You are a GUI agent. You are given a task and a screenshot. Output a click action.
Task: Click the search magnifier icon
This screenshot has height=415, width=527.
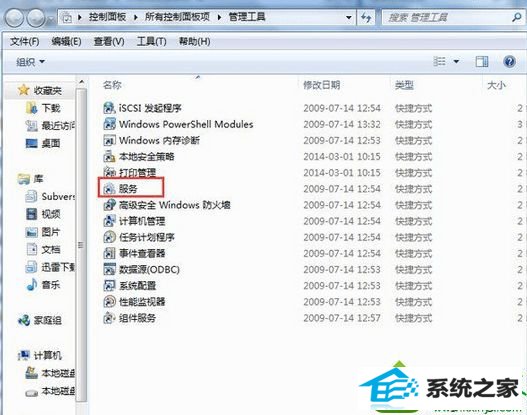click(516, 17)
